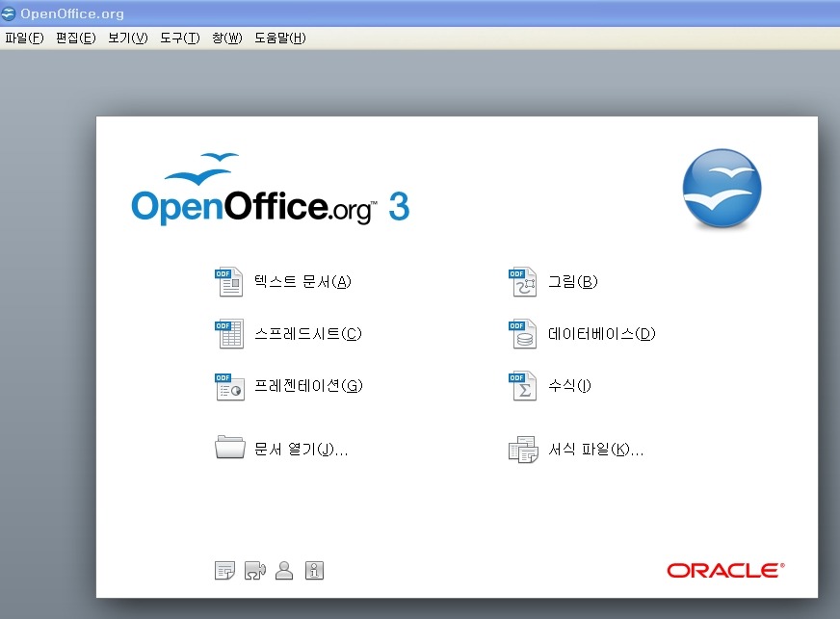Click the puzzle-piece extensions icon
Viewport: 840px width, 619px height.
pos(254,571)
